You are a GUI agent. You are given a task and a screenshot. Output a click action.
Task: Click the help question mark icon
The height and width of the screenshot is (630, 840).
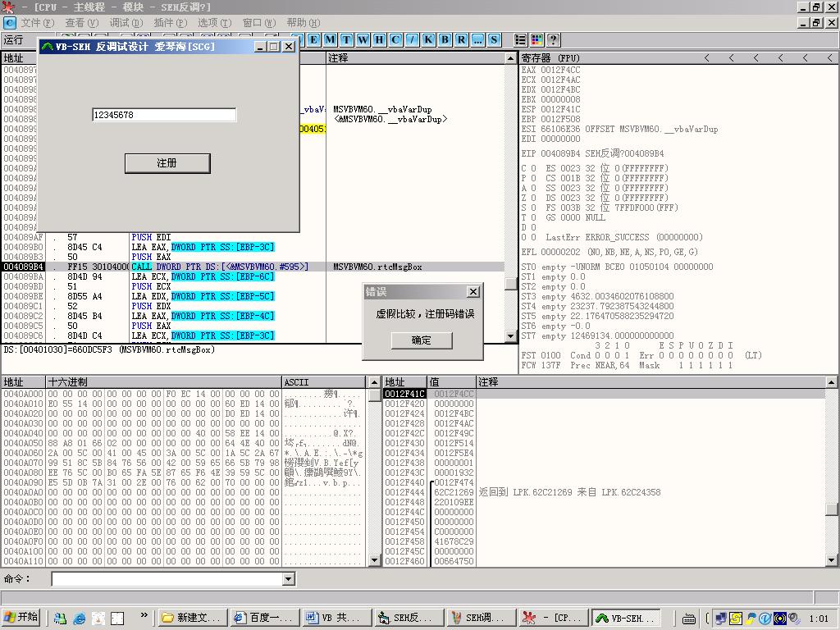pos(554,39)
